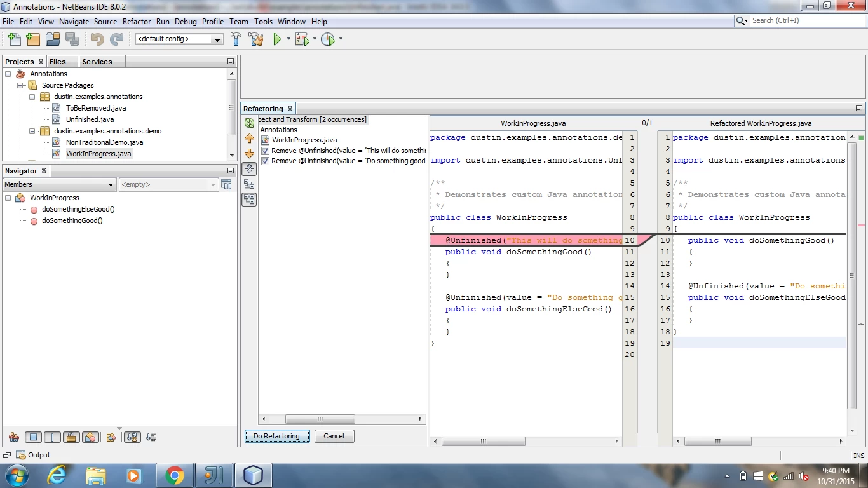
Task: Go to previous occurrence with the up arrow
Action: (x=249, y=138)
